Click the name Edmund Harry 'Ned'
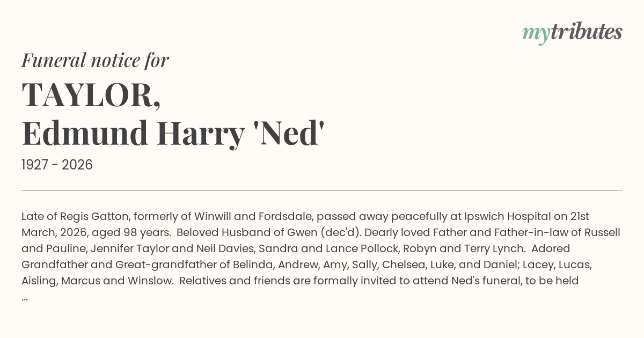 [173, 133]
